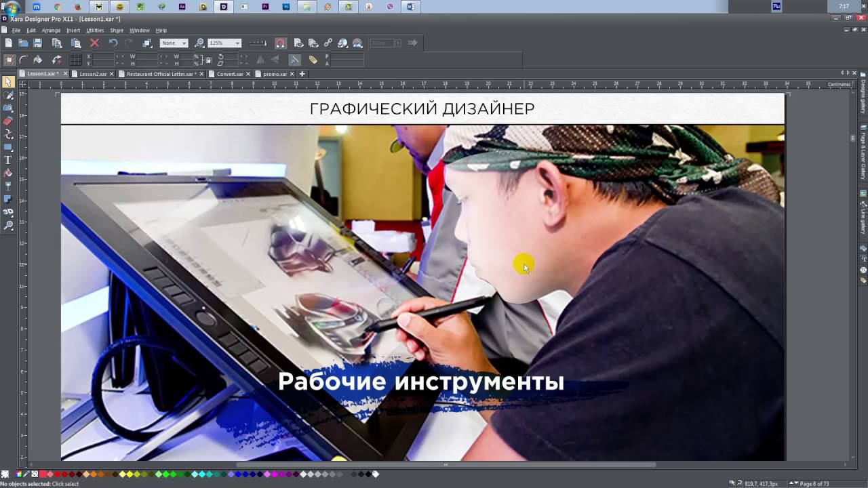The height and width of the screenshot is (488, 868).
Task: Click the web export globe icon
Action: tap(343, 43)
